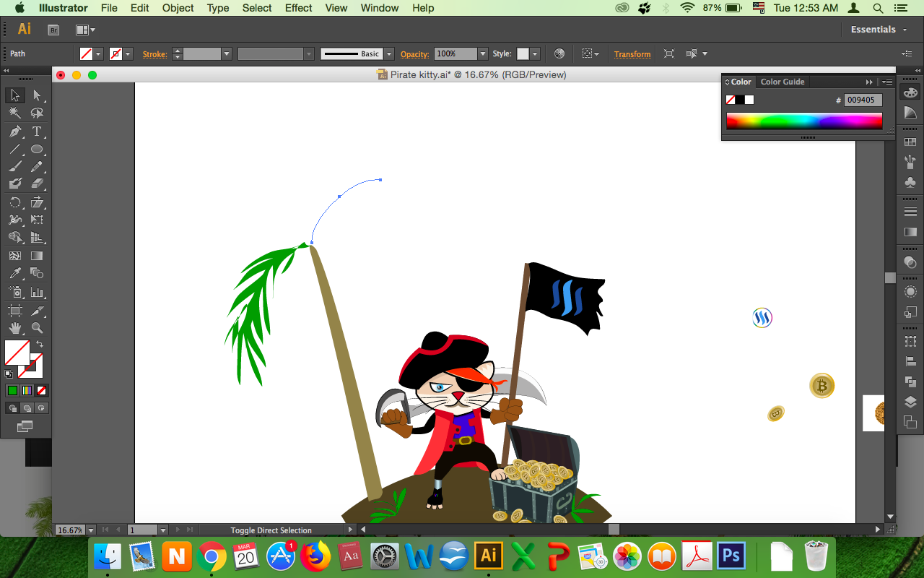Open the Symbols panel club icon
924x578 pixels.
pyautogui.click(x=910, y=183)
